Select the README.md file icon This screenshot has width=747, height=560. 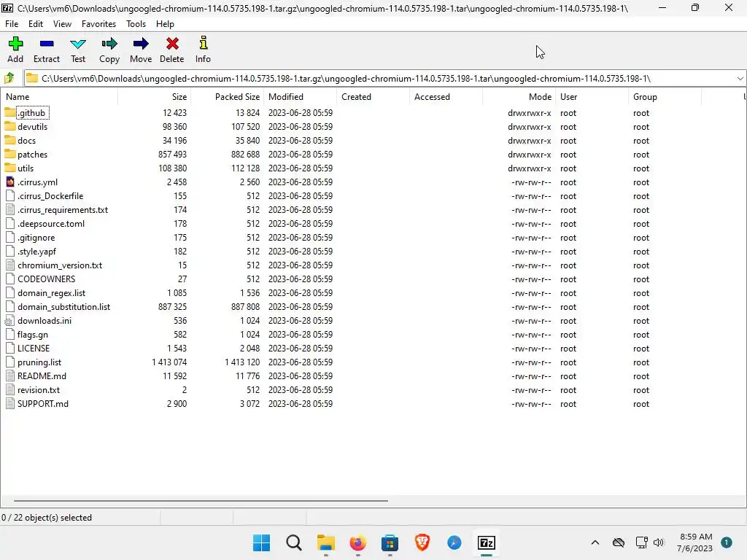[x=10, y=376]
